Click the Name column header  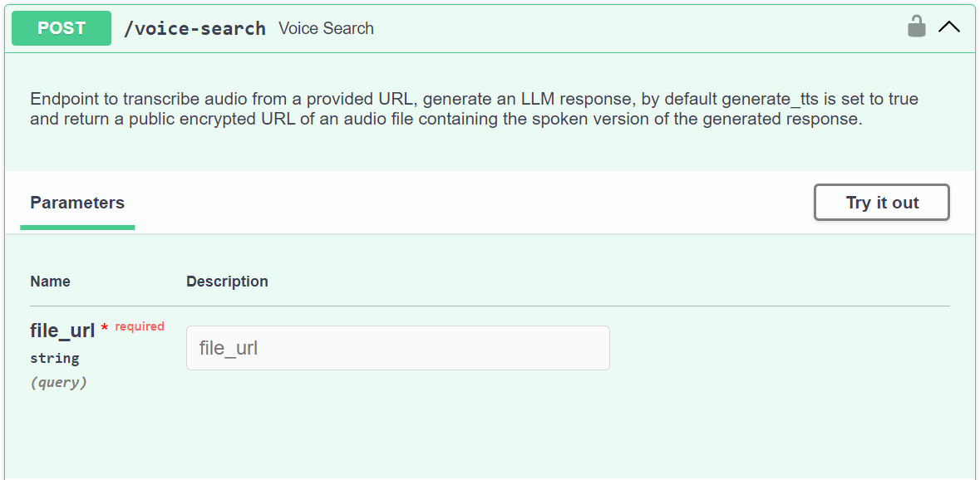pyautogui.click(x=50, y=282)
